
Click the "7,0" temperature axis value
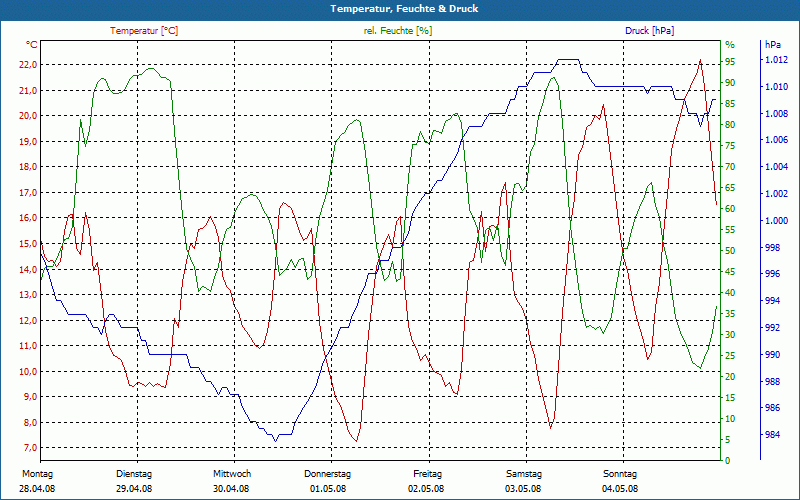point(31,448)
